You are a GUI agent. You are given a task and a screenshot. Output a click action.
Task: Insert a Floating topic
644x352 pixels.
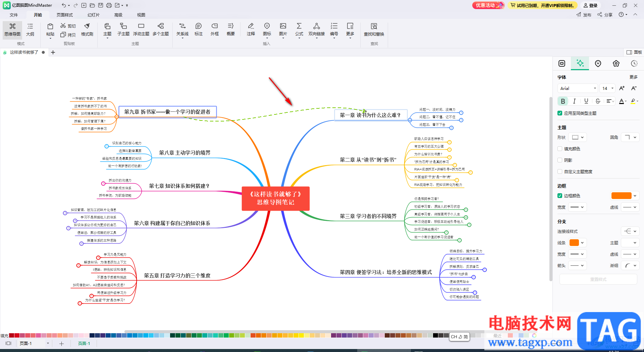click(141, 30)
